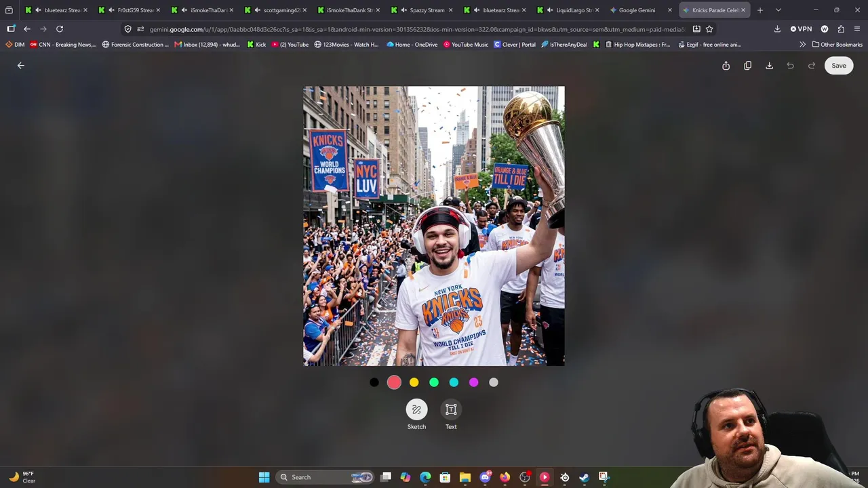The height and width of the screenshot is (488, 868).
Task: Pick the yellow color swatch
Action: pyautogui.click(x=414, y=382)
